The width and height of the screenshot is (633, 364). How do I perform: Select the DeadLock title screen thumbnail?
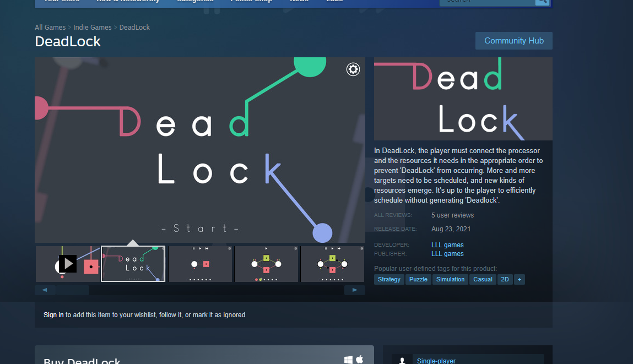coord(133,264)
